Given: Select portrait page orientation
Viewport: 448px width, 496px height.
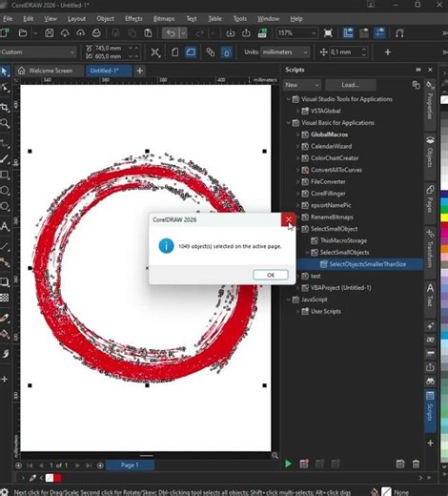Looking at the screenshot, I should pyautogui.click(x=174, y=52).
